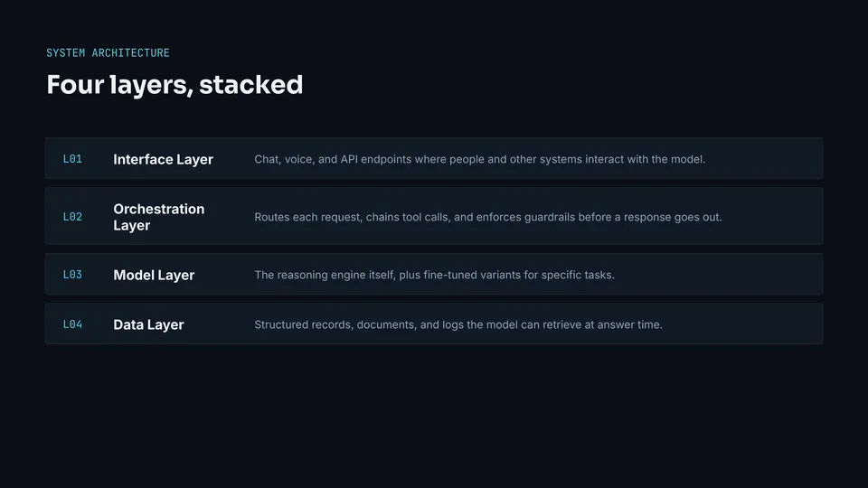Select the 'Four layers, stacked' heading
The image size is (868, 488).
point(175,85)
